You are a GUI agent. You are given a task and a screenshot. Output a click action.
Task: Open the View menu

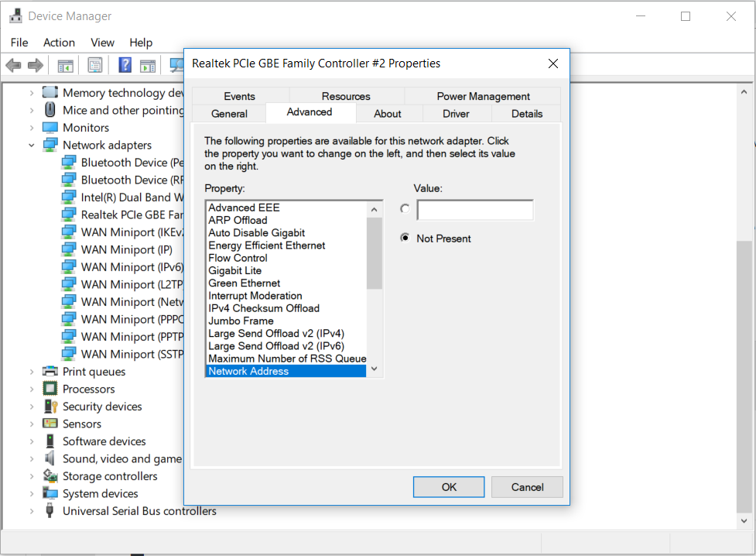(102, 43)
